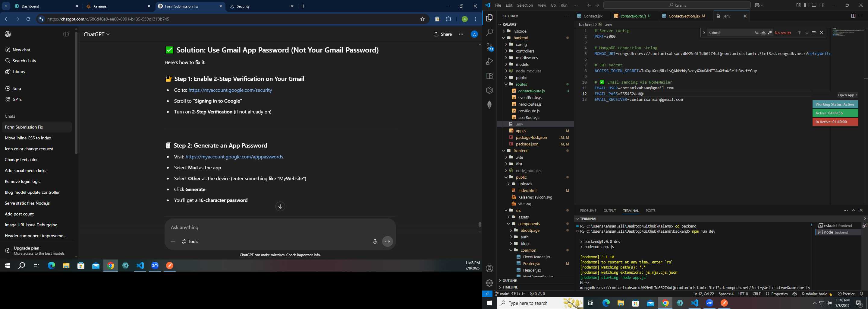Image resolution: width=868 pixels, height=309 pixels.
Task: Open the File menu in VS Code
Action: click(498, 5)
